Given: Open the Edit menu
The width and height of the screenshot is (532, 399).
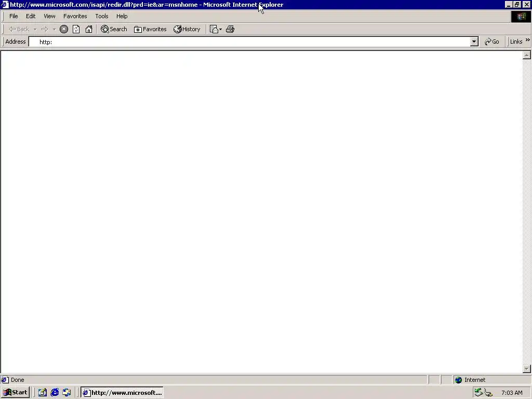Looking at the screenshot, I should click(31, 16).
